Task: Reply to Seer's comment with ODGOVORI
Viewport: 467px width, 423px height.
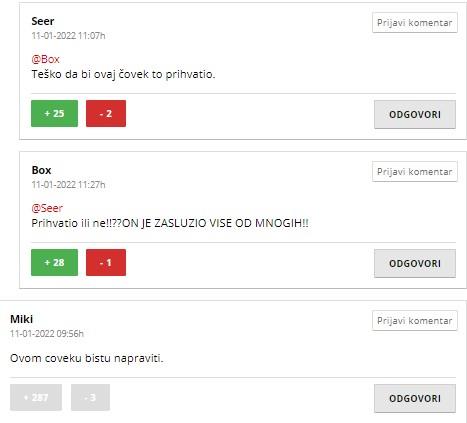Action: point(415,114)
